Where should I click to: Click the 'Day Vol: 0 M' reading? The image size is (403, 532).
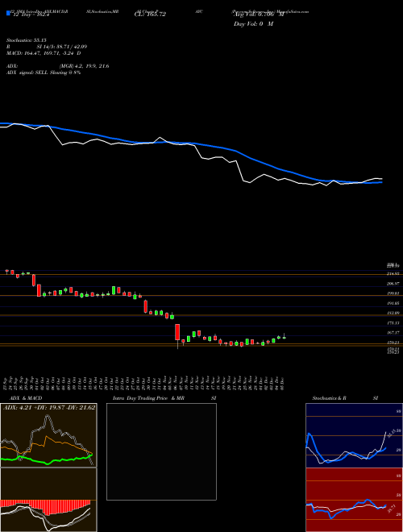(253, 24)
